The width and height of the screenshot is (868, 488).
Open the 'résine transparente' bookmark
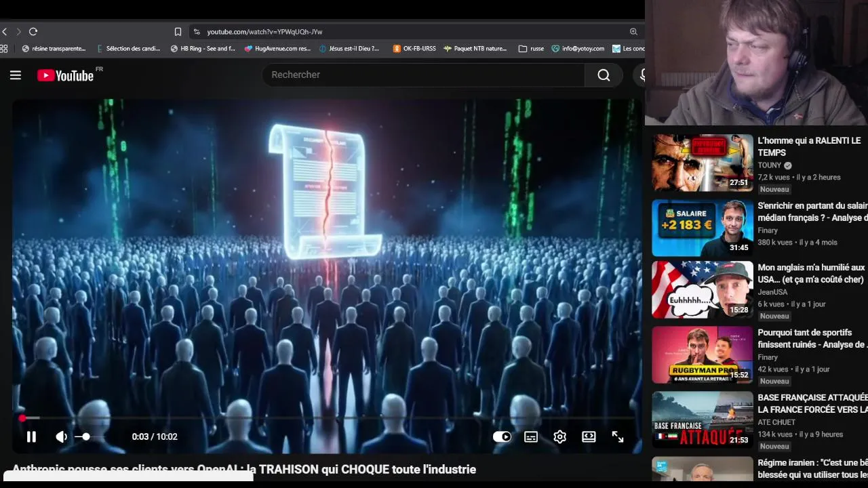(x=54, y=49)
